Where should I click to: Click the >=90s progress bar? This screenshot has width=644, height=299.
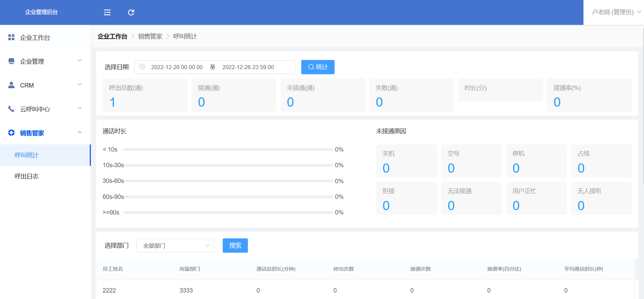pos(228,213)
